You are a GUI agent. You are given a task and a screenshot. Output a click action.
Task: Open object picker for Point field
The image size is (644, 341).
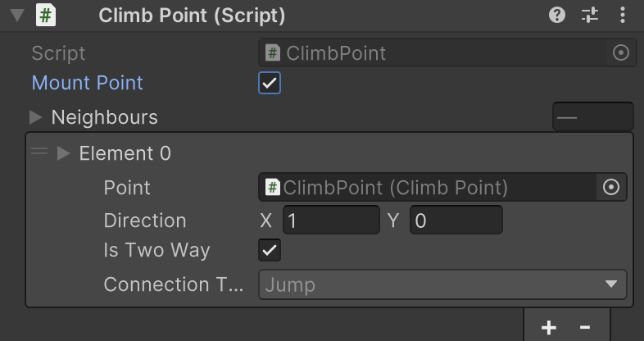point(611,188)
